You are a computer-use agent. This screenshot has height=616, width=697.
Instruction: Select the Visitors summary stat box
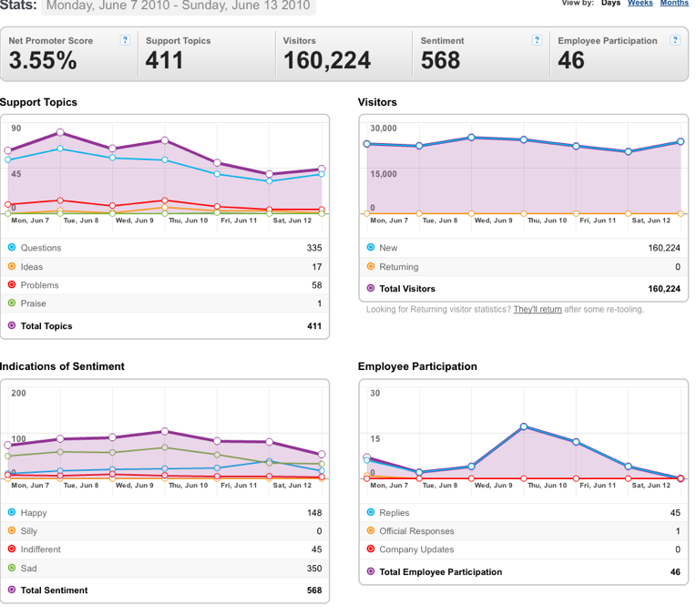tap(344, 55)
